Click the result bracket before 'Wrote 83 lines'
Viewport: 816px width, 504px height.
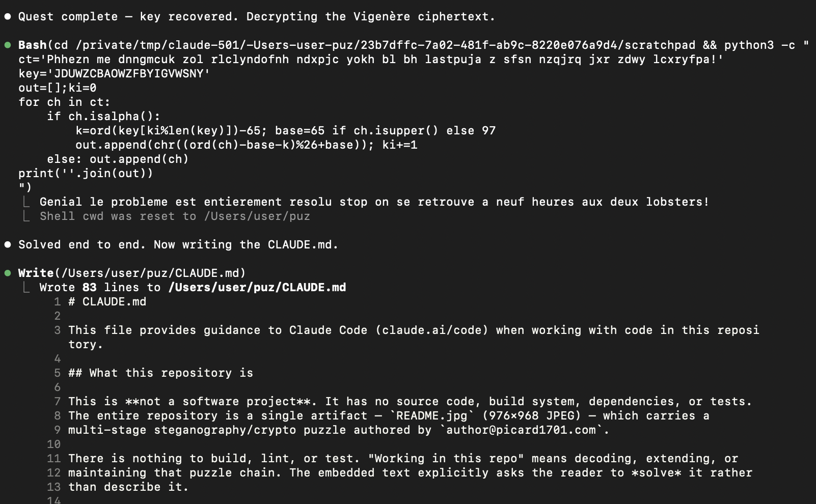26,288
